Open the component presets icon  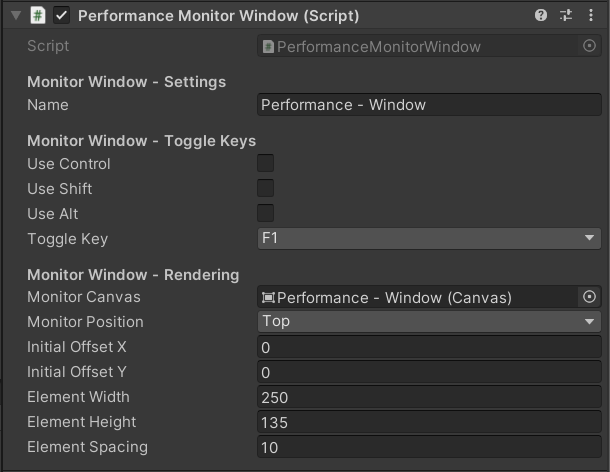click(566, 16)
